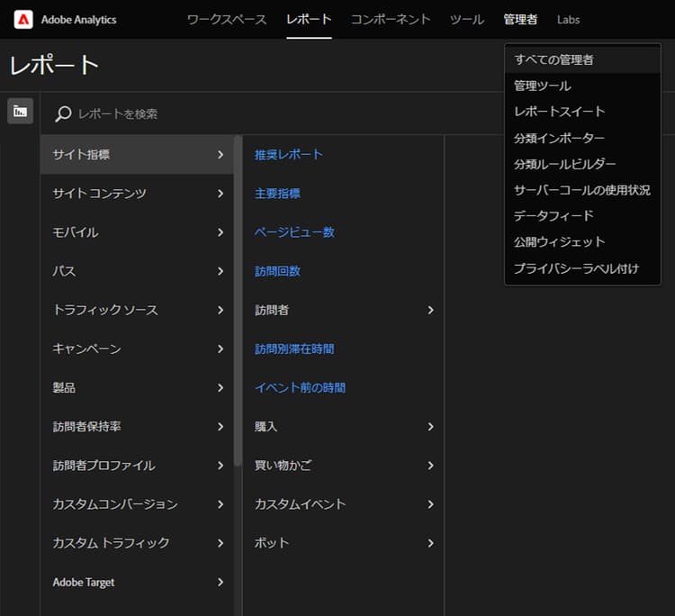
Task: Expand the カスタムコンバージョン chevron
Action: tap(220, 504)
